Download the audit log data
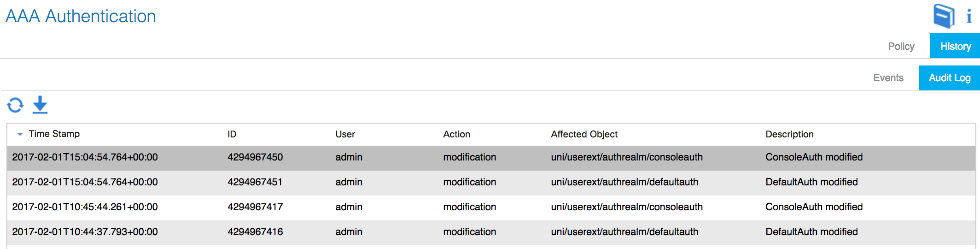This screenshot has width=980, height=249. [40, 105]
